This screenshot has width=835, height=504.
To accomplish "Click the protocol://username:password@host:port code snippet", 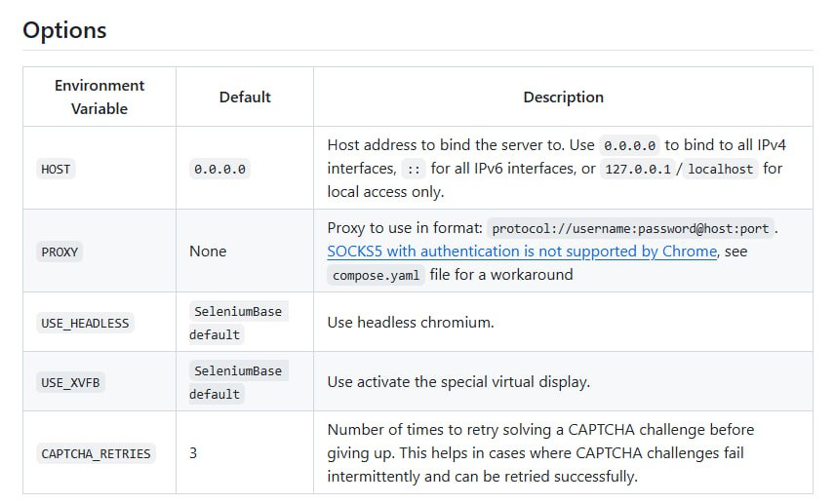I will [x=630, y=229].
